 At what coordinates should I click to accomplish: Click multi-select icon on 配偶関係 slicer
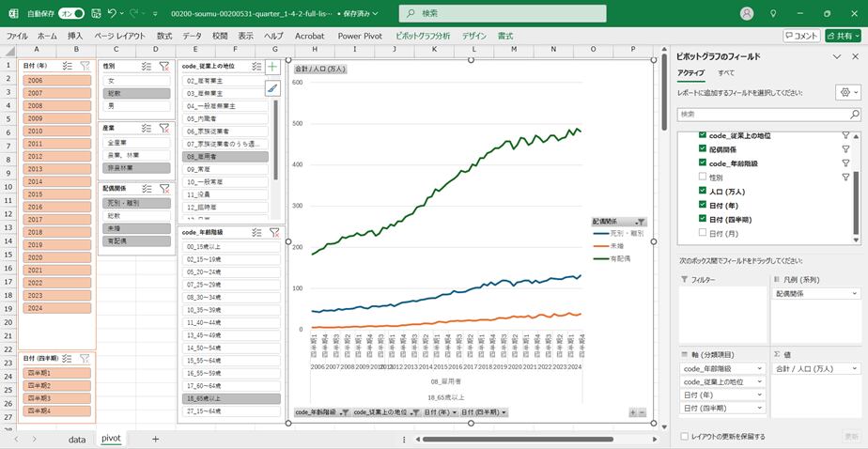(147, 188)
